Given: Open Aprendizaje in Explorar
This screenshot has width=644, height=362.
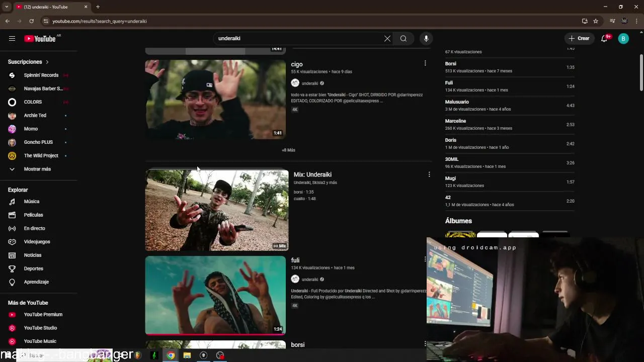Looking at the screenshot, I should tap(38, 282).
